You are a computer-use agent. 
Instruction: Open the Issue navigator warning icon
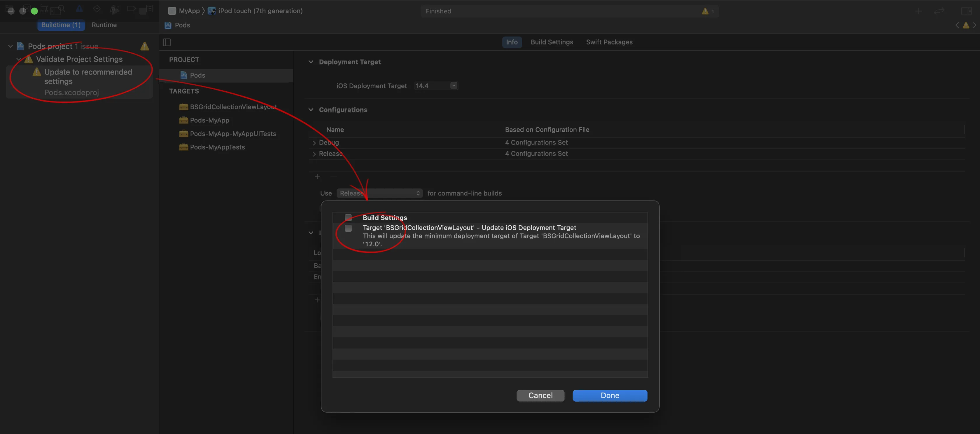pos(79,9)
